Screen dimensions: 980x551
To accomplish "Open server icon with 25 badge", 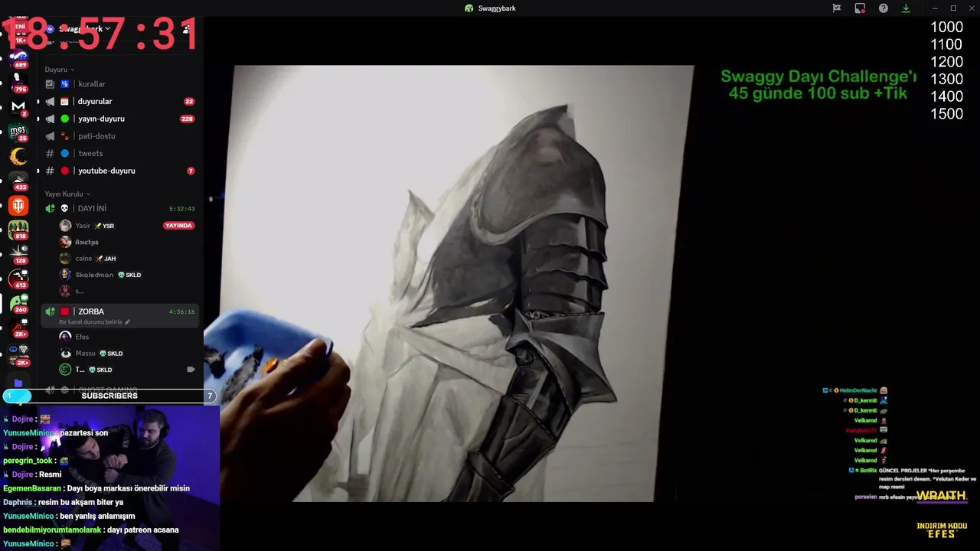I will tap(19, 132).
